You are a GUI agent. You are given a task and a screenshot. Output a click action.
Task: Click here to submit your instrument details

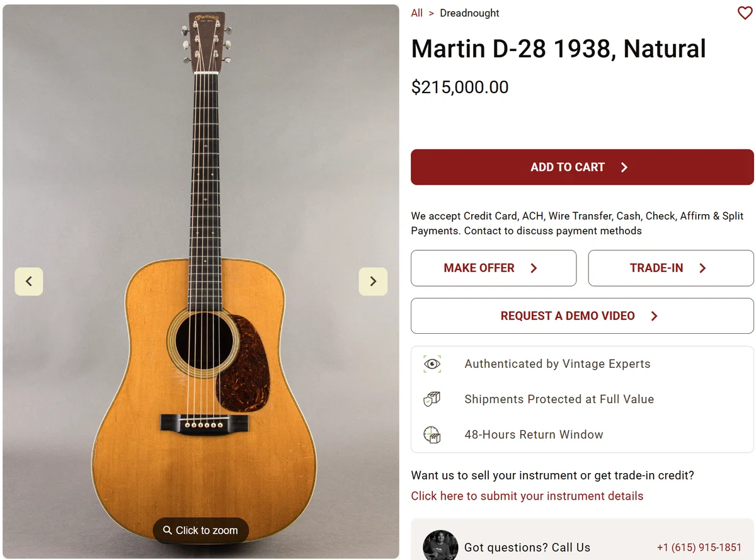point(527,496)
